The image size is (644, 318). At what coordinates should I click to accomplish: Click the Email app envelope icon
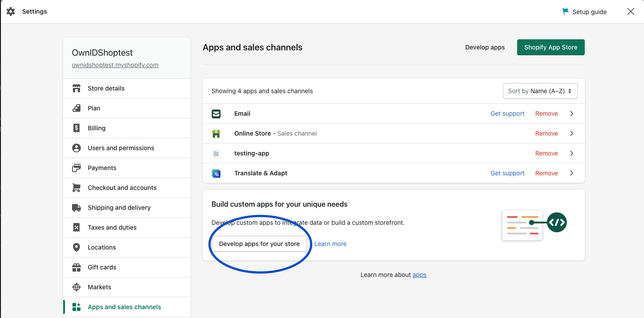[x=216, y=114]
